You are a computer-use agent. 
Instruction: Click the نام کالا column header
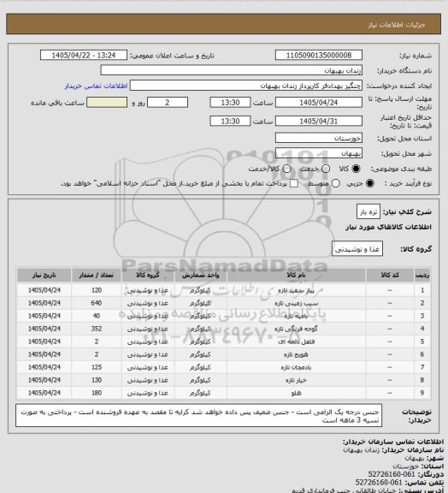tap(296, 275)
